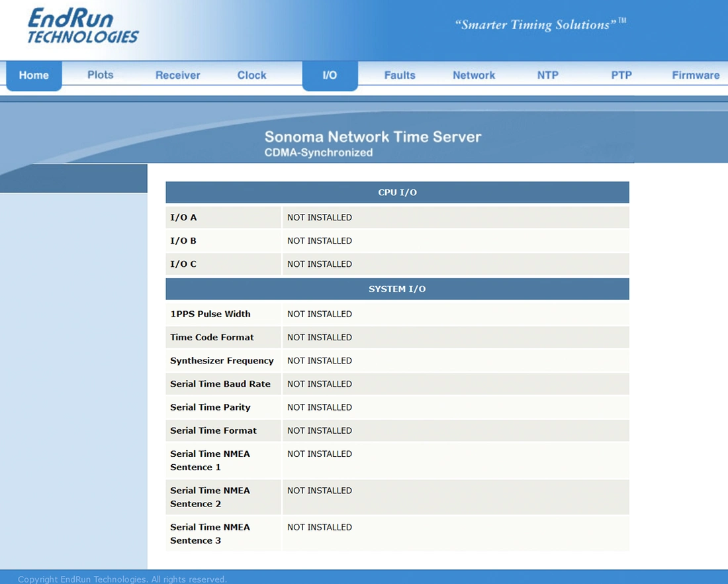
Task: Click the SYSTEM I/O section header
Action: click(398, 289)
